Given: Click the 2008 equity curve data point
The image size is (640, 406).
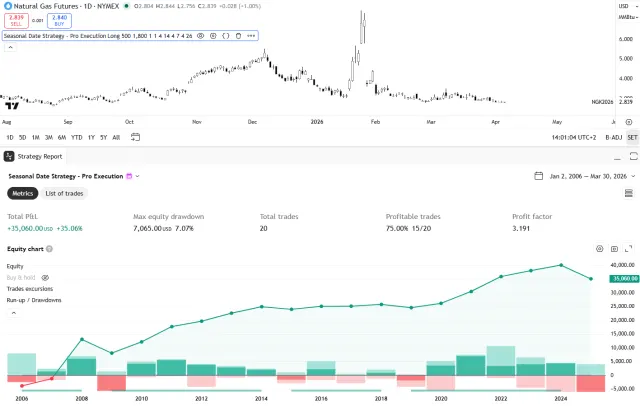Looking at the screenshot, I should (82, 339).
